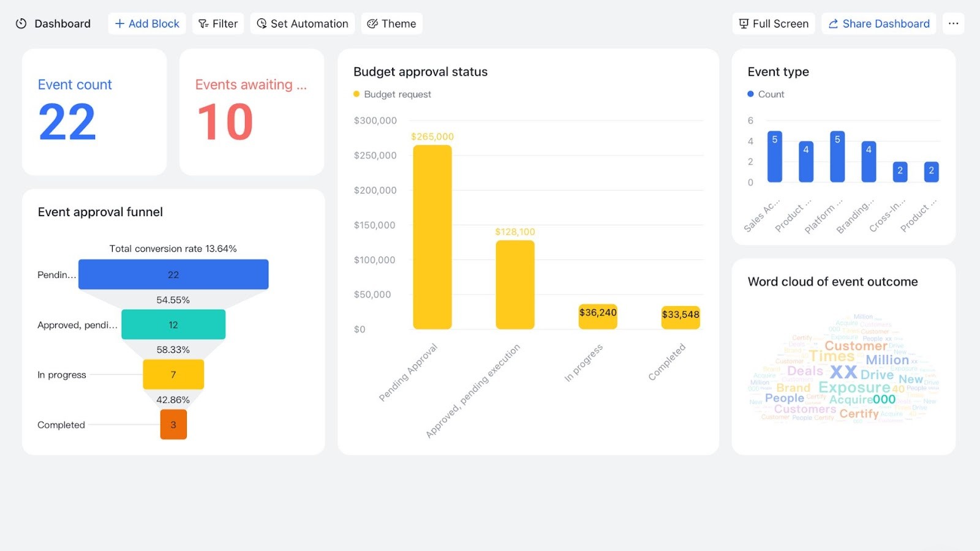Click the Budget approval status title
Viewport: 980px width, 551px height.
point(421,72)
